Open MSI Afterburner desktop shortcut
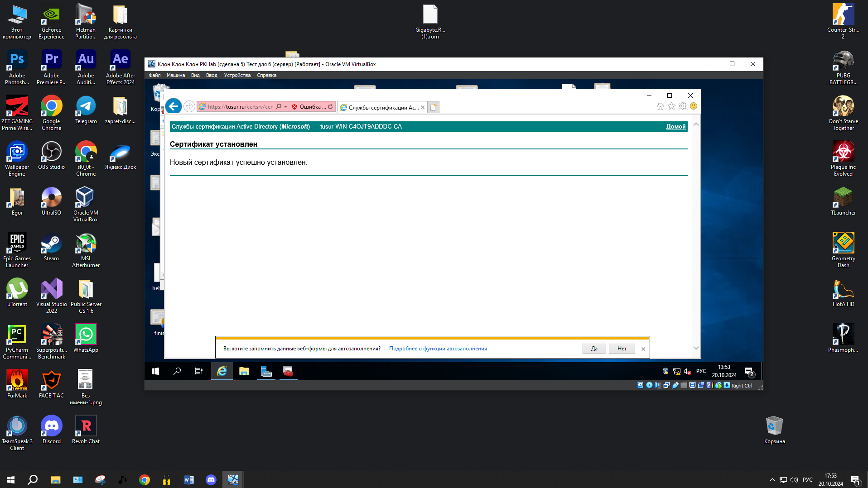 click(x=86, y=250)
